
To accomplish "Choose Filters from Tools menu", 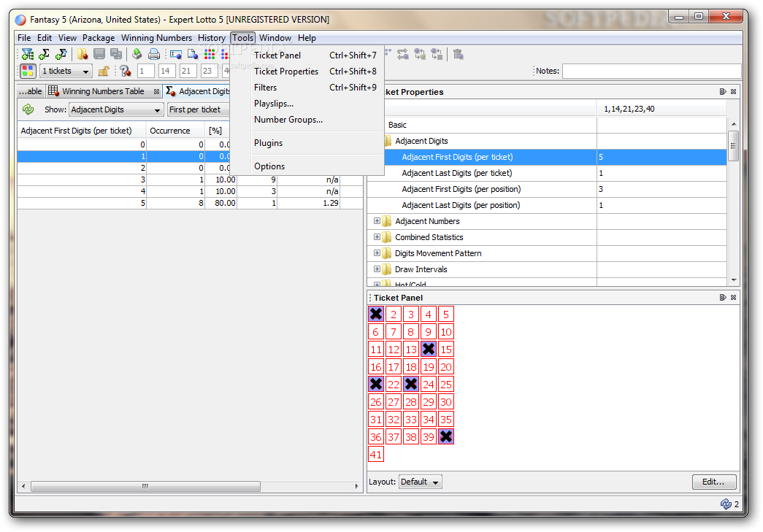I will 316,87.
